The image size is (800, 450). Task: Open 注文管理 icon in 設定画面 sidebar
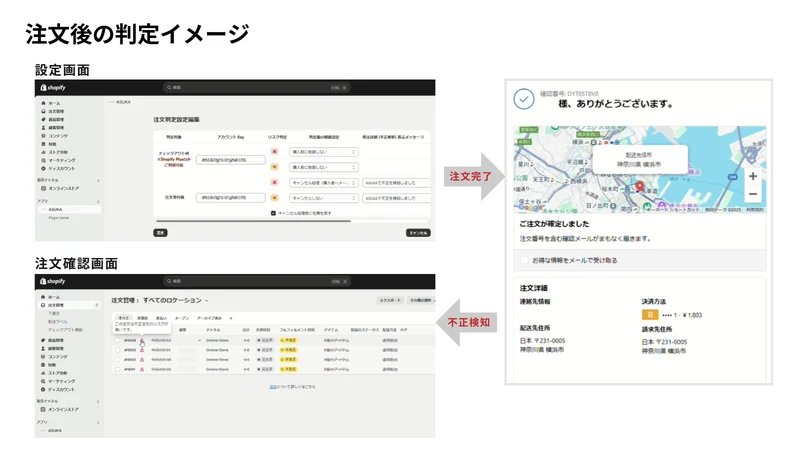pos(43,111)
